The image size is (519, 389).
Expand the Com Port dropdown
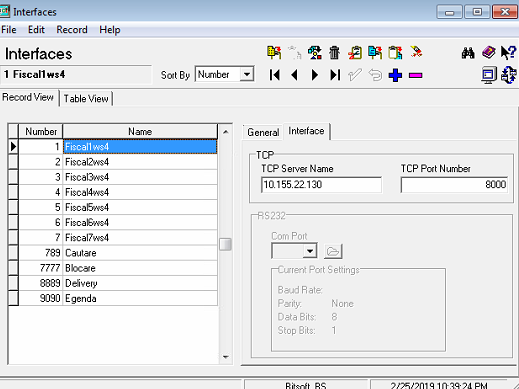click(x=310, y=251)
